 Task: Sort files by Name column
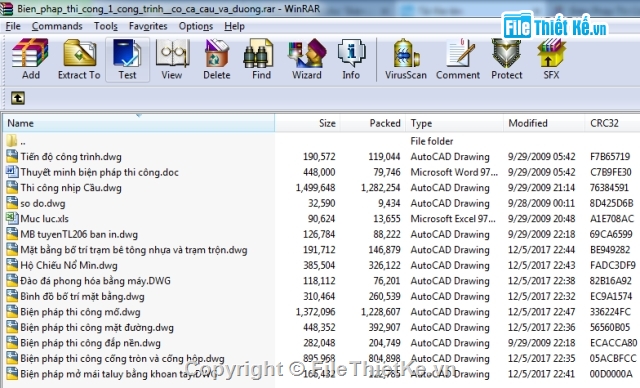tap(139, 123)
